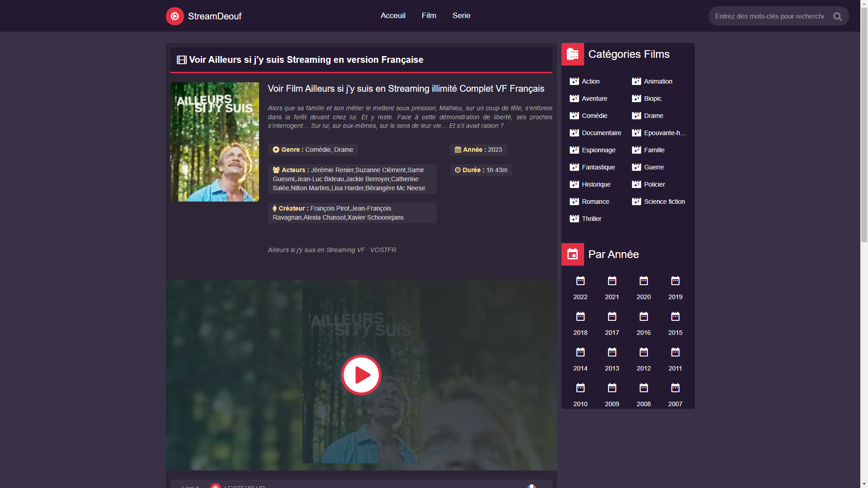Screen dimensions: 868x488
Task: Click the clapperboard icon beside Epouvante-h…
Action: [636, 133]
